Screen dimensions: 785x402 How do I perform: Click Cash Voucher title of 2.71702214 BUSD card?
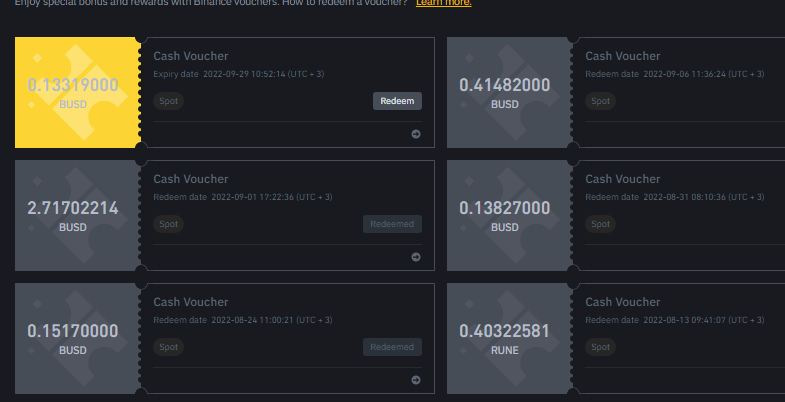point(191,179)
